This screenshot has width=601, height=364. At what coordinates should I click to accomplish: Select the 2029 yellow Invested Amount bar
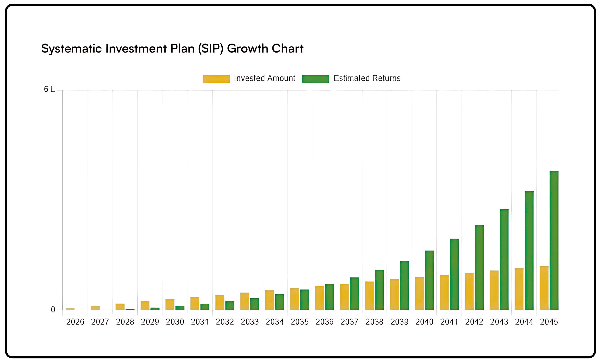pos(145,305)
